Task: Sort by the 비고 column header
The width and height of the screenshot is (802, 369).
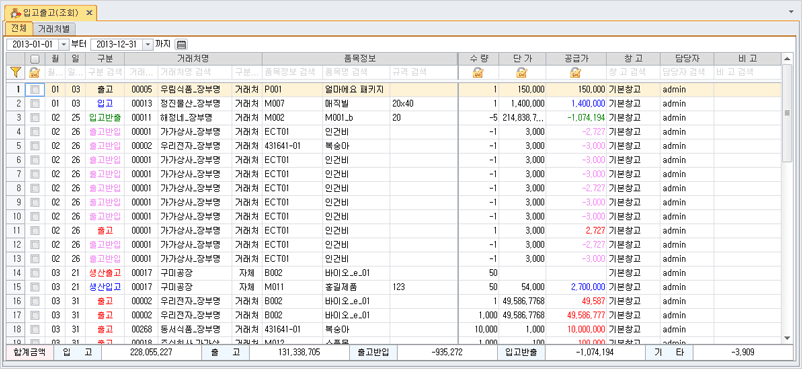Action: [747, 59]
